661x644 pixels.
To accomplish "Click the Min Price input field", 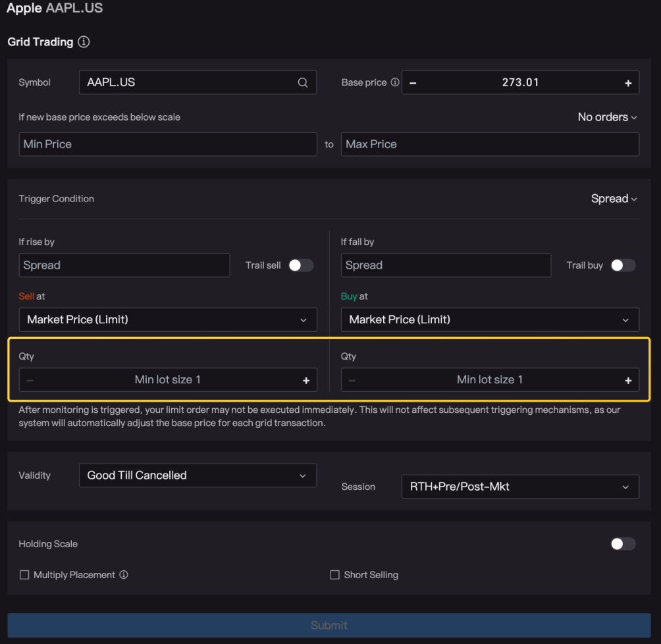I will point(168,144).
